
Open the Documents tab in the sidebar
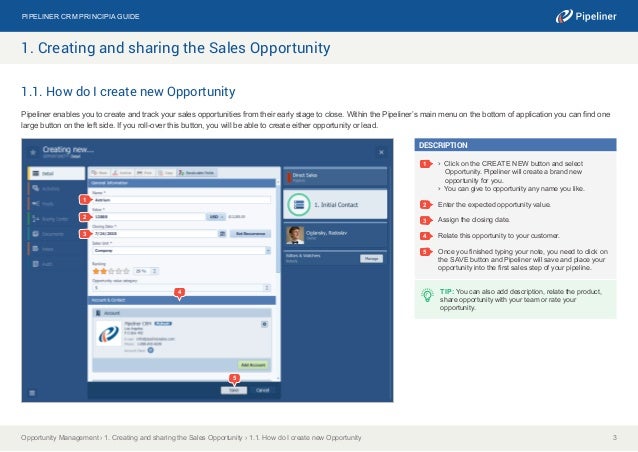click(x=56, y=234)
